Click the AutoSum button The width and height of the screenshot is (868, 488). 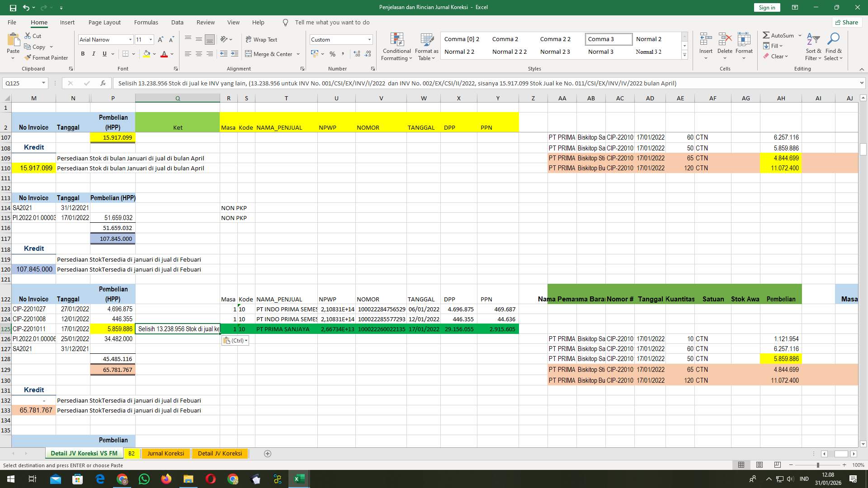tap(779, 35)
